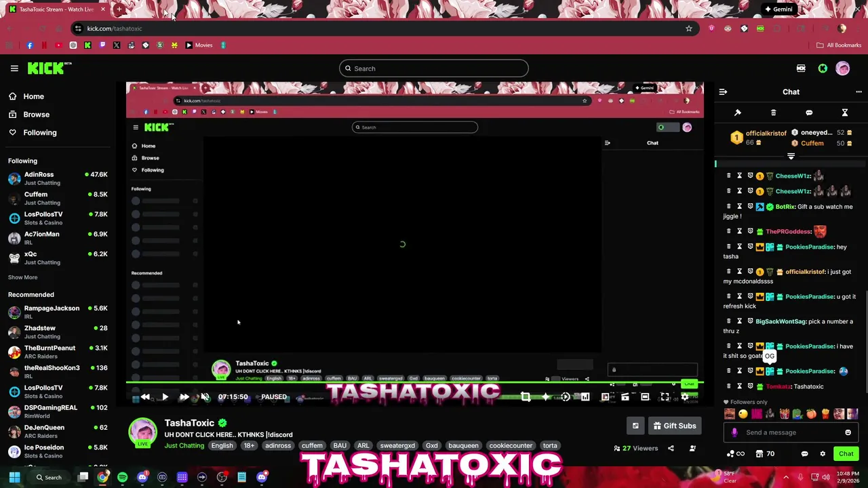Screen dimensions: 868x488
Task: Collapse the chat panel with the arrow icon
Action: coord(723,91)
